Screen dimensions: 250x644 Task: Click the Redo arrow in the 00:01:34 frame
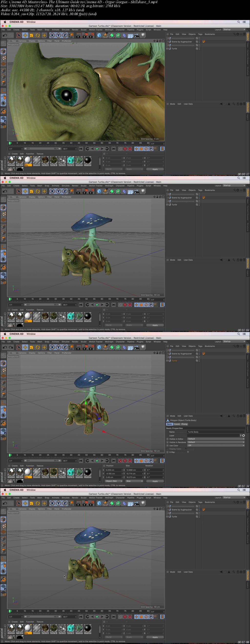click(11, 347)
